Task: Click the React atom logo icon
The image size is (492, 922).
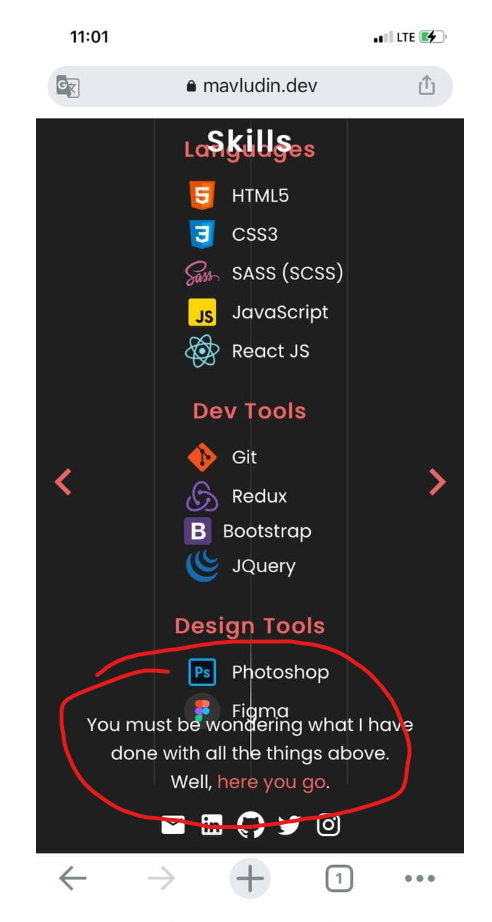Action: pos(202,351)
